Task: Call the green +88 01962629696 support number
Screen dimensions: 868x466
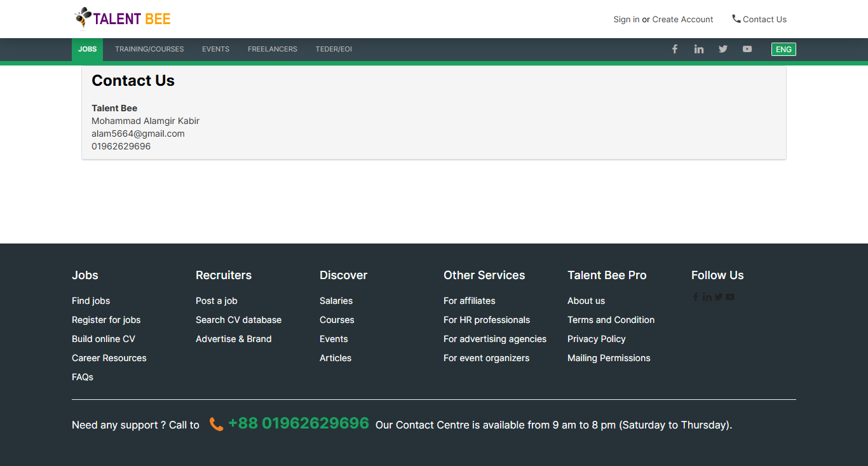Action: 299,423
